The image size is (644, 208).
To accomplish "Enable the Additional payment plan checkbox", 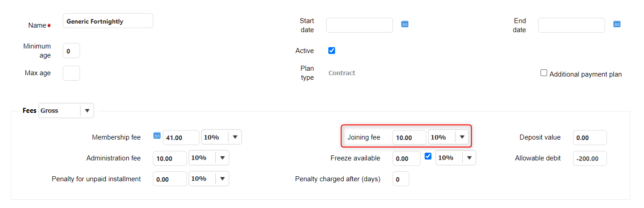I will click(x=544, y=73).
